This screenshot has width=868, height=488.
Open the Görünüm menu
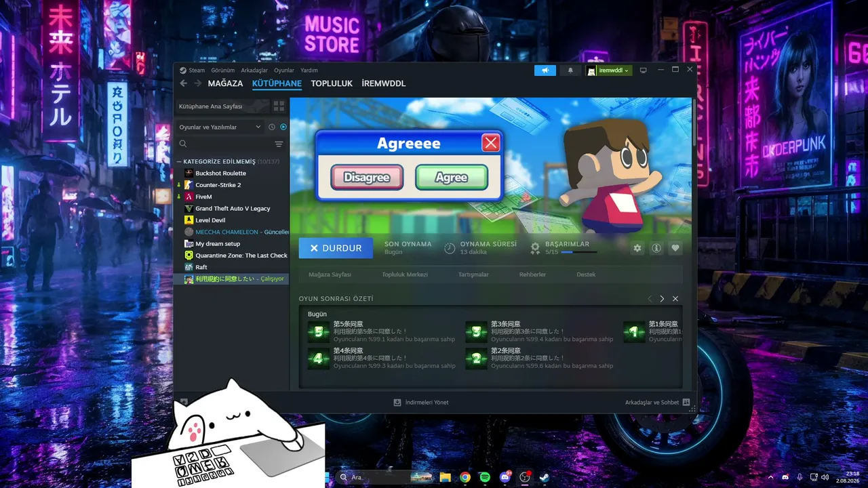(223, 70)
